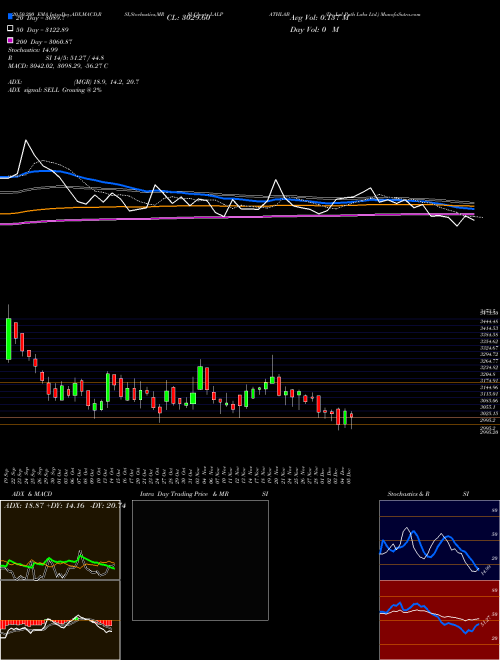Click the 'ADX signal: SELL Growing @ 2%' text
Screen dimensions: 500x660
click(x=55, y=90)
